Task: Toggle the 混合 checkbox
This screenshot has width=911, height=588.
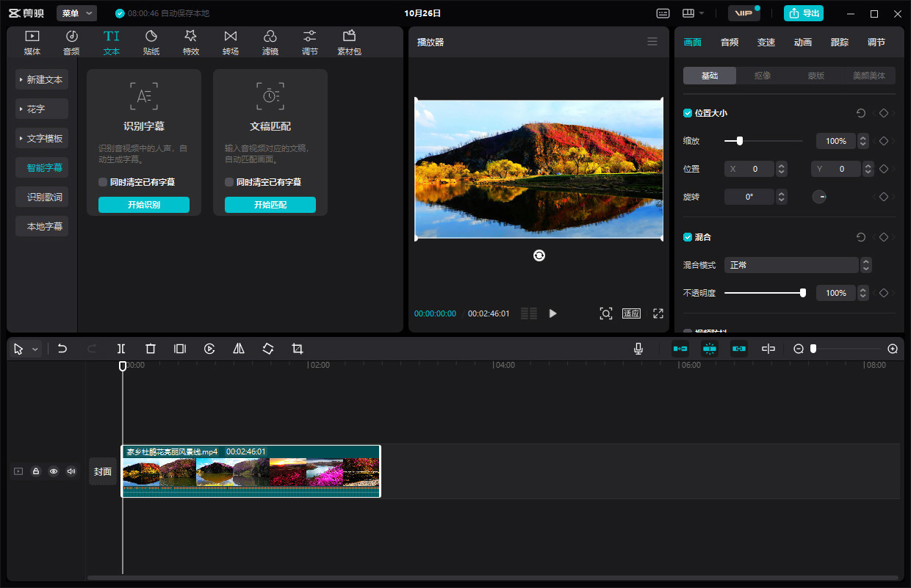Action: [688, 237]
